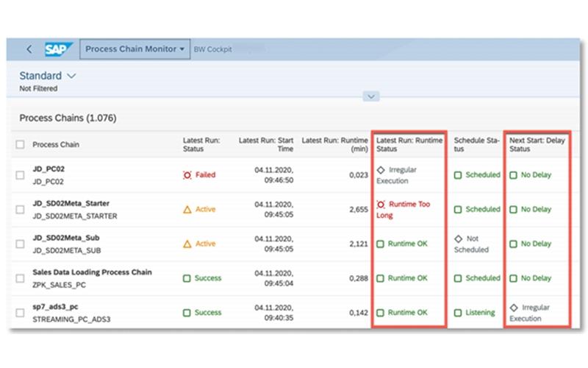Image resolution: width=588 pixels, height=368 pixels.
Task: Click the ZPK_SALES_PC technical name
Action: (x=59, y=285)
